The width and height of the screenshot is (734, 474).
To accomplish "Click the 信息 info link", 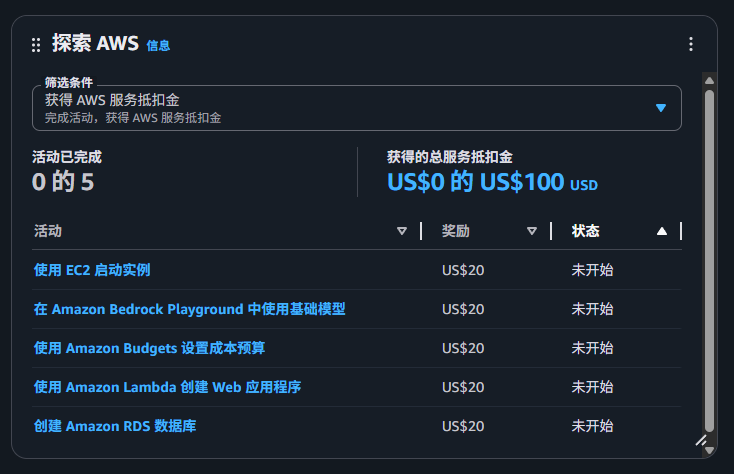I will click(x=158, y=45).
